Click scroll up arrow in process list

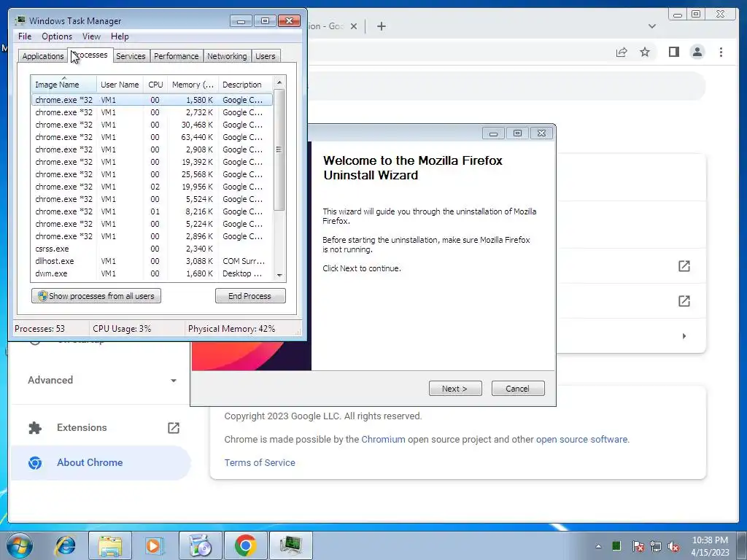279,82
